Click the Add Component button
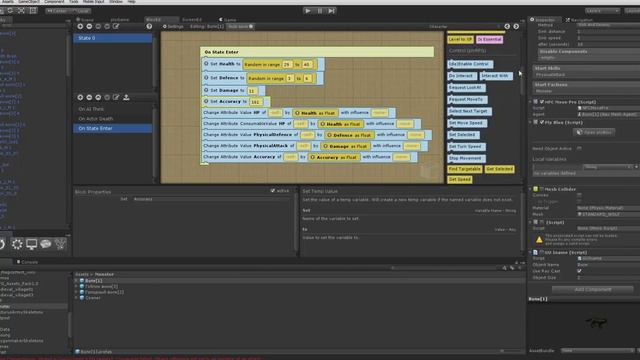The width and height of the screenshot is (640, 360). (593, 289)
